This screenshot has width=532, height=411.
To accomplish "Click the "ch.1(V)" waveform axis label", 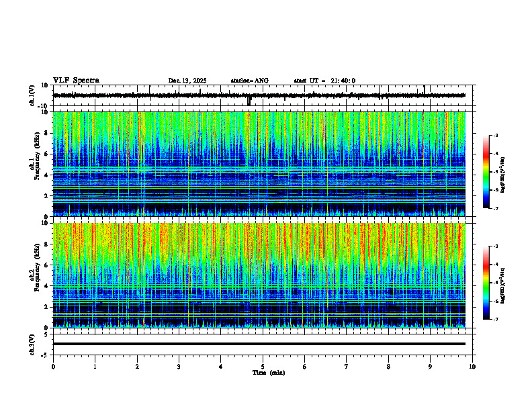I will pyautogui.click(x=32, y=95).
